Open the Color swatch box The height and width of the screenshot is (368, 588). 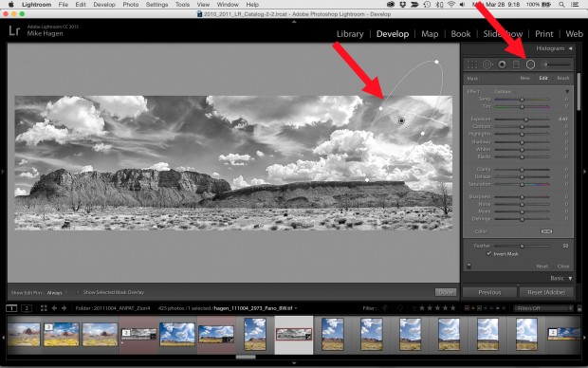pyautogui.click(x=546, y=231)
